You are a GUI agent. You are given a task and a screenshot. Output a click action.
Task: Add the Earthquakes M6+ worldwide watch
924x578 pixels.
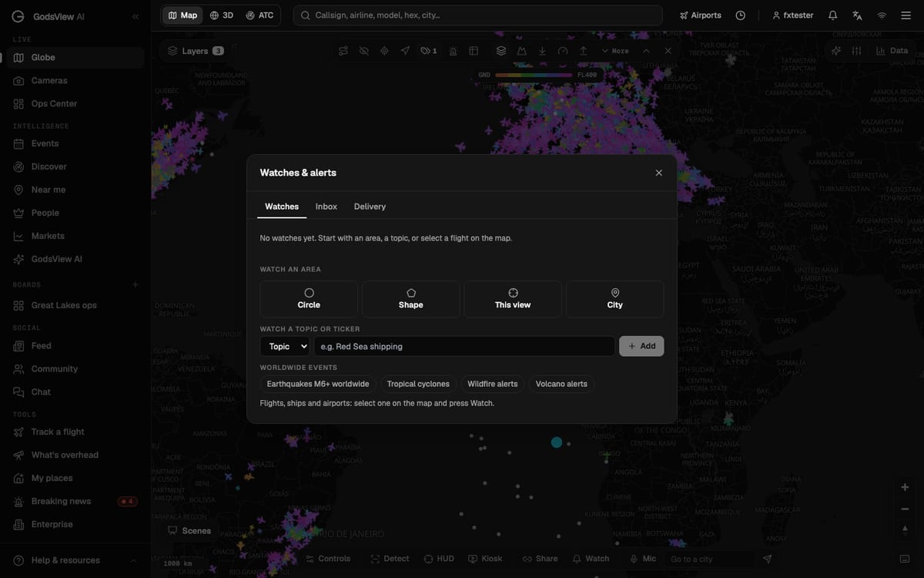tap(318, 384)
